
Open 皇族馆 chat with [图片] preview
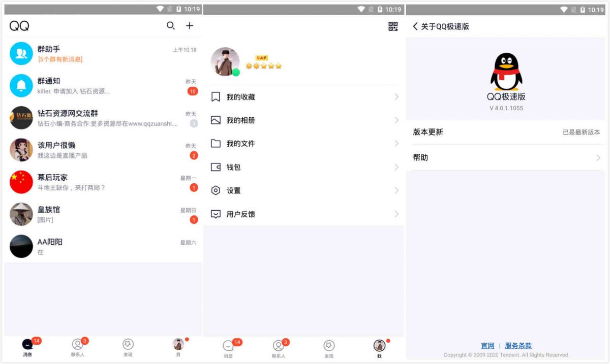[103, 214]
